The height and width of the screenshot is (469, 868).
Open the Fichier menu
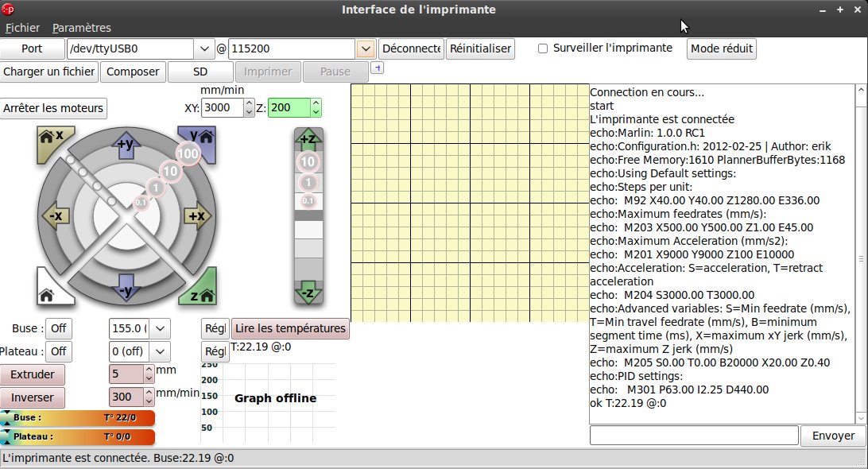pyautogui.click(x=22, y=28)
